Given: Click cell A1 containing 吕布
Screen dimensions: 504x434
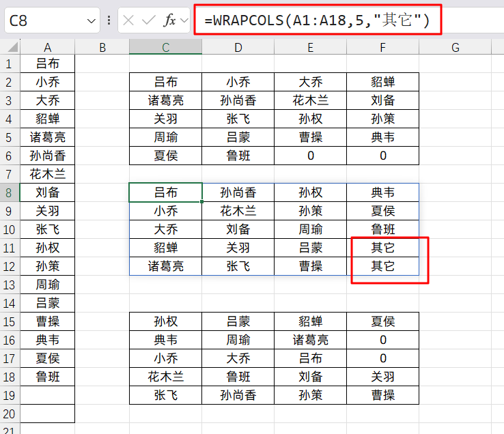Looking at the screenshot, I should [47, 63].
